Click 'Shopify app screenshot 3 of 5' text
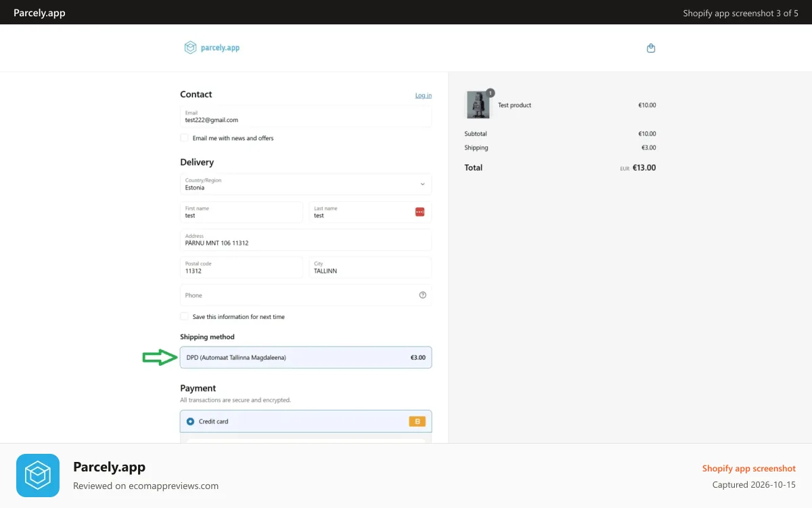The height and width of the screenshot is (508, 812). tap(741, 13)
